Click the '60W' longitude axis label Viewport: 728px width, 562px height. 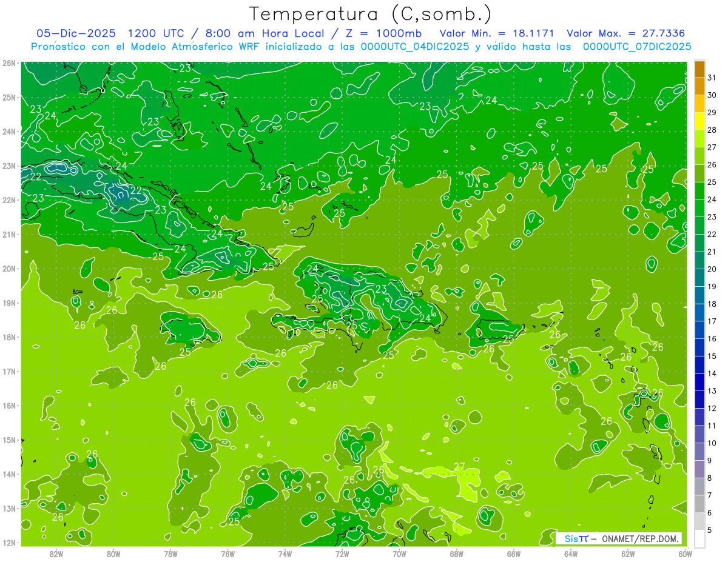pyautogui.click(x=684, y=553)
